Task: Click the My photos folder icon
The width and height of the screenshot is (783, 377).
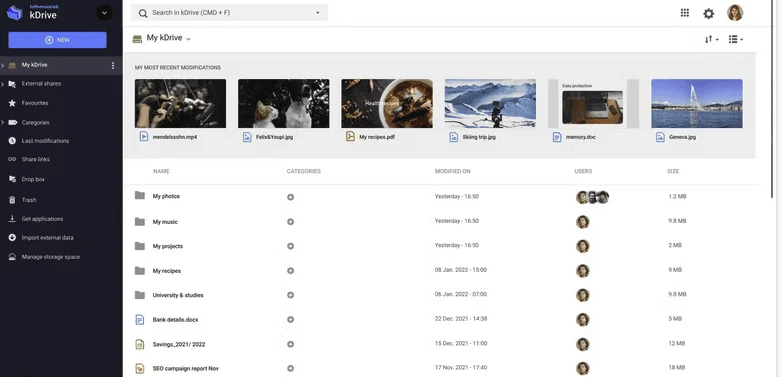Action: [x=140, y=196]
